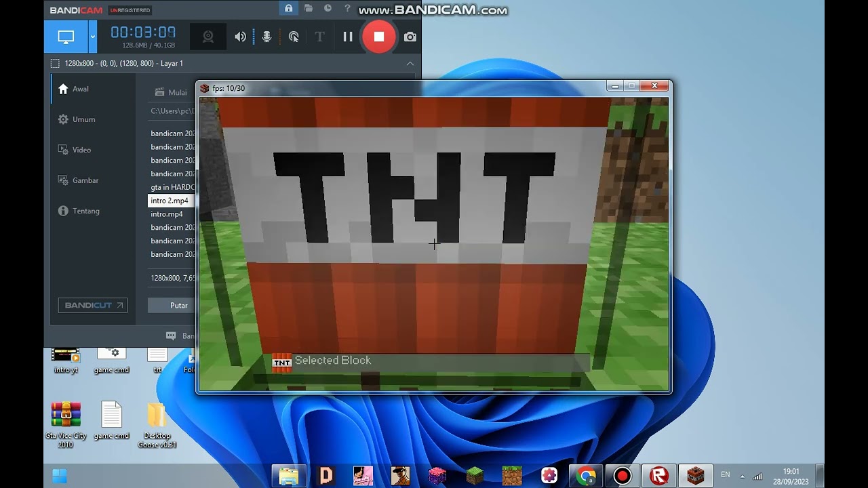Open the pink gear app on taskbar
The height and width of the screenshot is (488, 868).
click(x=549, y=476)
